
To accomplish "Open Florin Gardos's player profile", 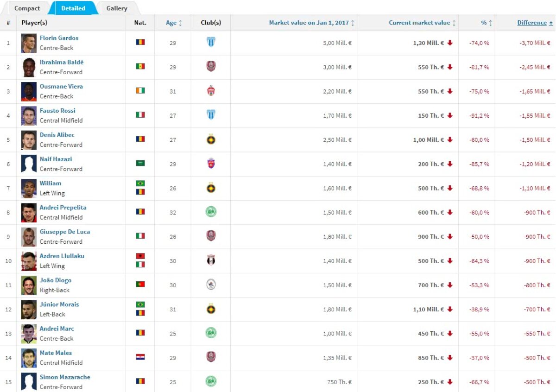I will click(x=59, y=38).
